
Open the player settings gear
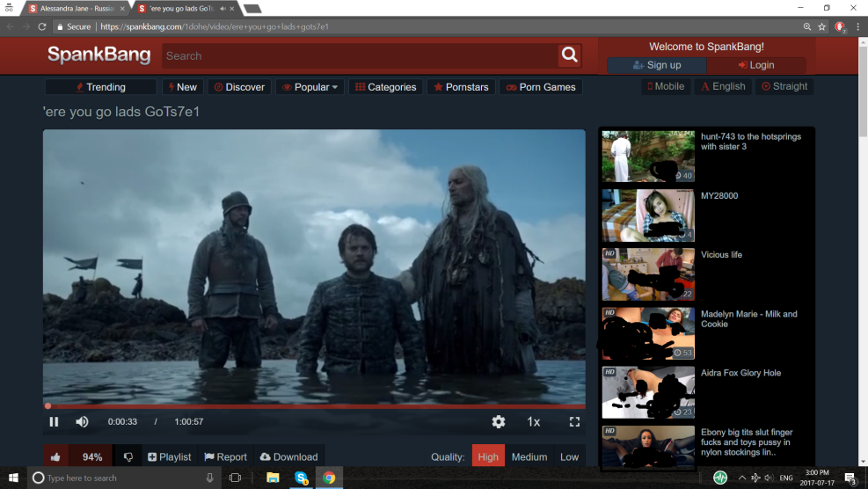click(499, 422)
